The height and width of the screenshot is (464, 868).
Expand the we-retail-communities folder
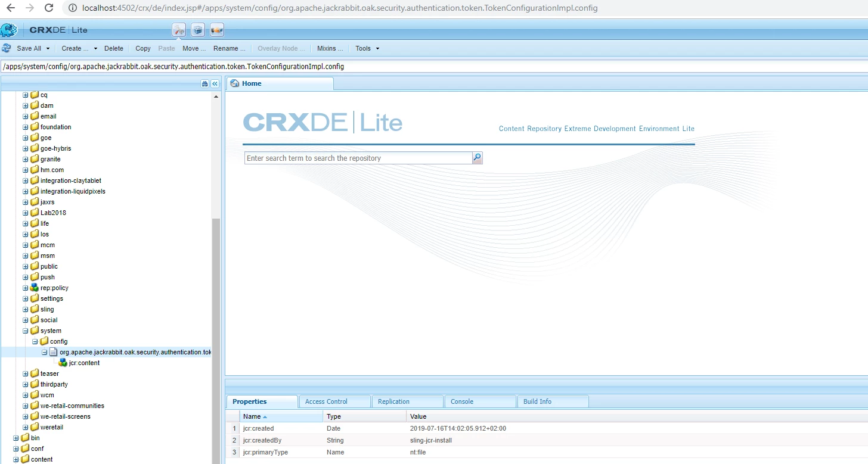click(26, 406)
